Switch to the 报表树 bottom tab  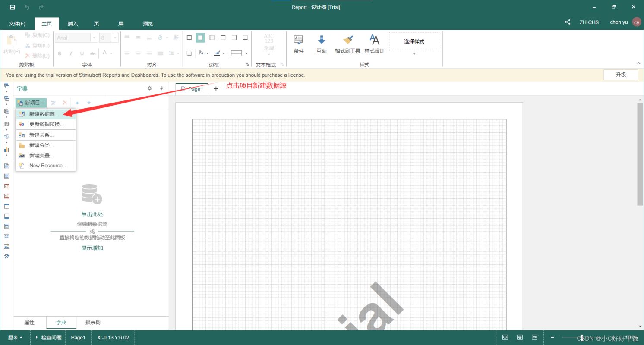93,323
